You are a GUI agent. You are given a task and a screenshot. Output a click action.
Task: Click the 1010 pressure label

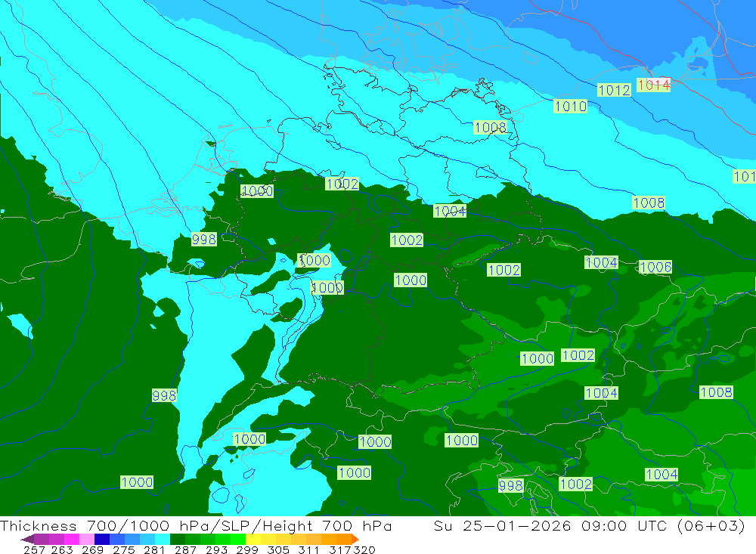pos(570,106)
